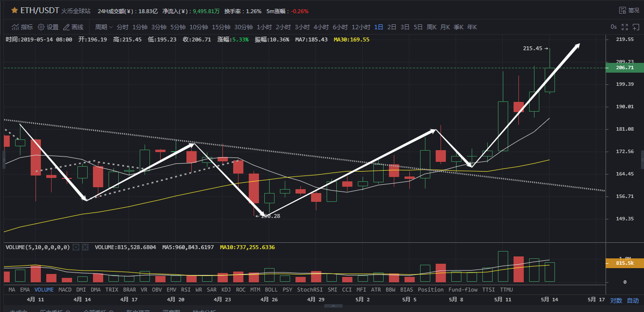Click the 15分钟 interval button
Image resolution: width=644 pixels, height=312 pixels.
click(x=221, y=27)
